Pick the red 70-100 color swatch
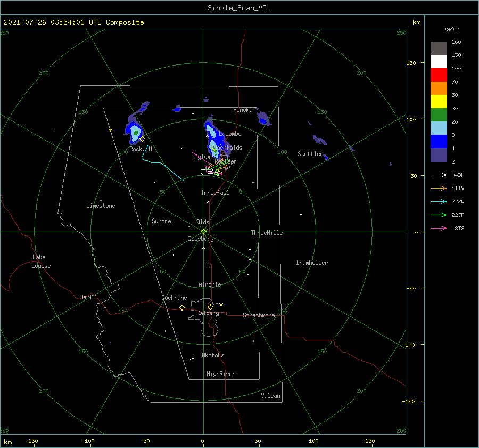This screenshot has width=479, height=448. (x=439, y=75)
